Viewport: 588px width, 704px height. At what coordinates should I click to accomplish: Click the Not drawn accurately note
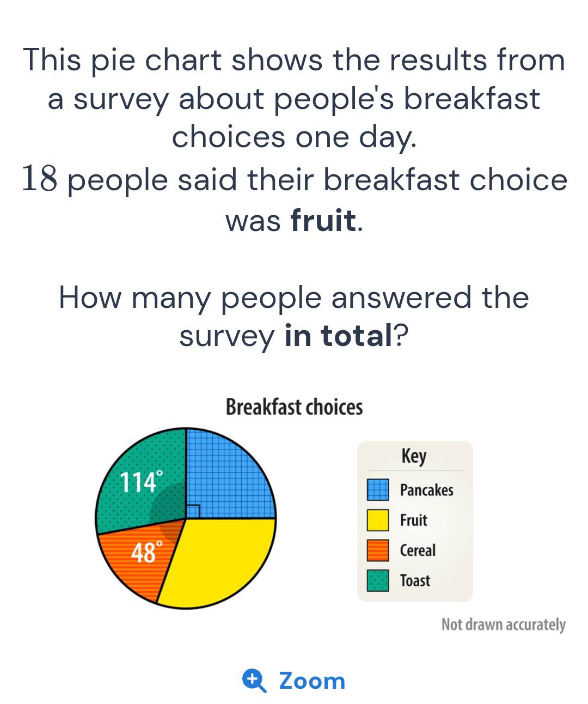tap(503, 624)
